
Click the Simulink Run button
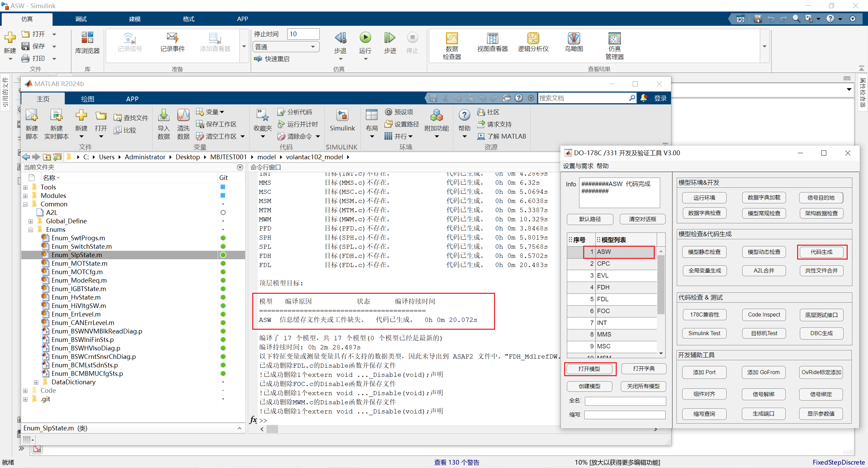click(365, 38)
